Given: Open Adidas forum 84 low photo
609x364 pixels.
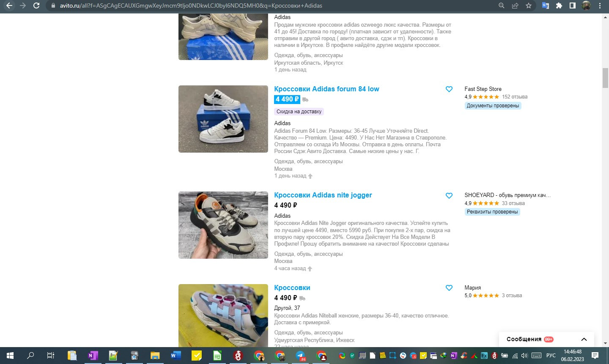Looking at the screenshot, I should click(223, 119).
